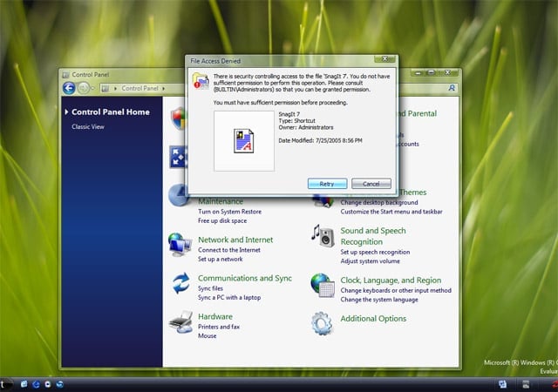Open Communications and Sync category
Image resolution: width=558 pixels, height=392 pixels.
click(244, 278)
